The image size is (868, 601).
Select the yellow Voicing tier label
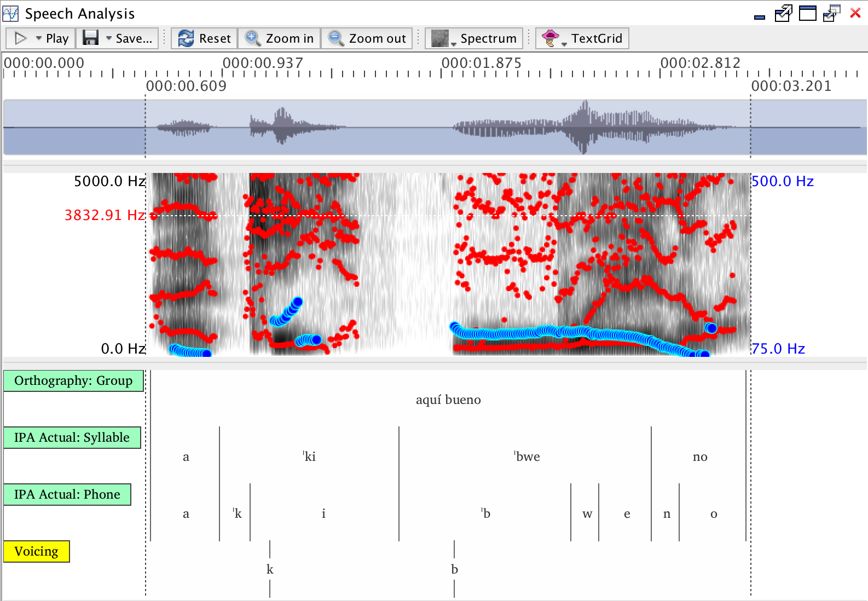click(36, 552)
